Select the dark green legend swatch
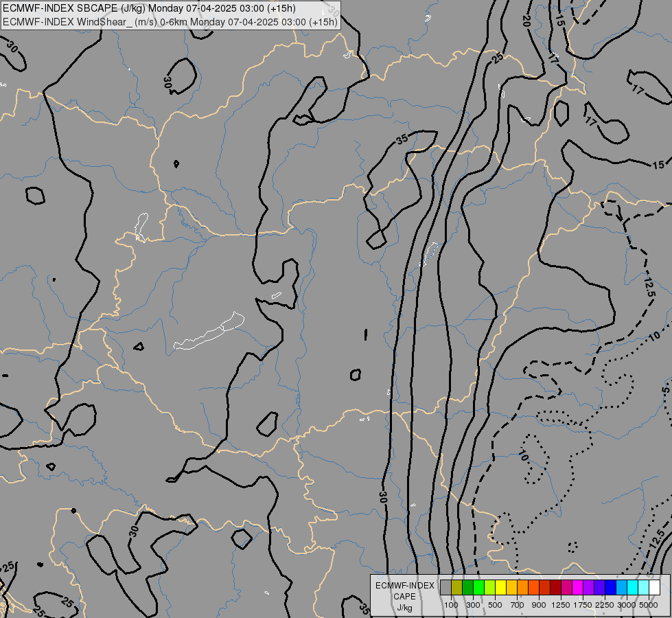This screenshot has width=672, height=618. (x=467, y=588)
